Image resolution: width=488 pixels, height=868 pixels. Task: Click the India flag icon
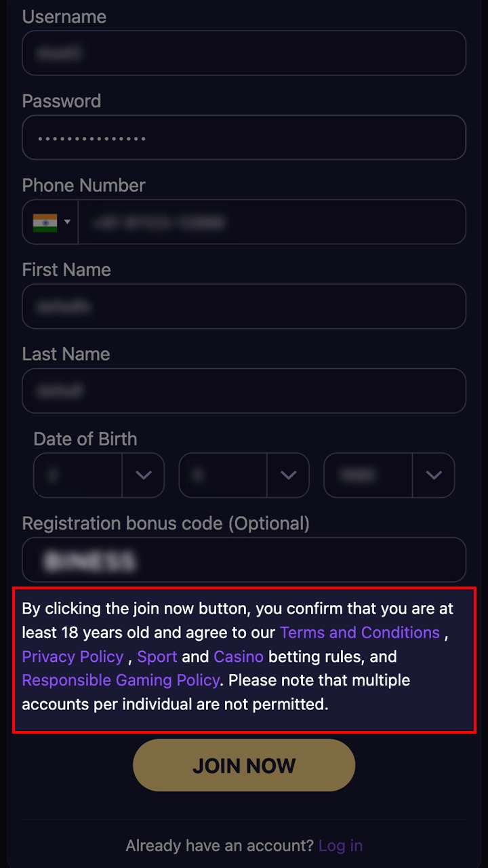tap(45, 222)
